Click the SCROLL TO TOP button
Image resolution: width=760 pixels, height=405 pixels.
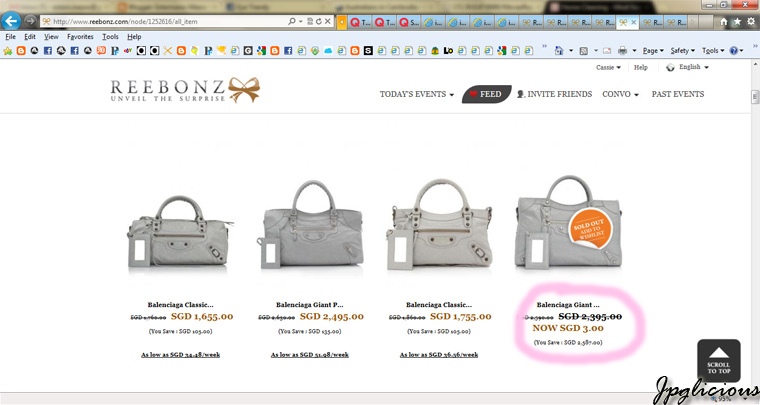tap(718, 360)
